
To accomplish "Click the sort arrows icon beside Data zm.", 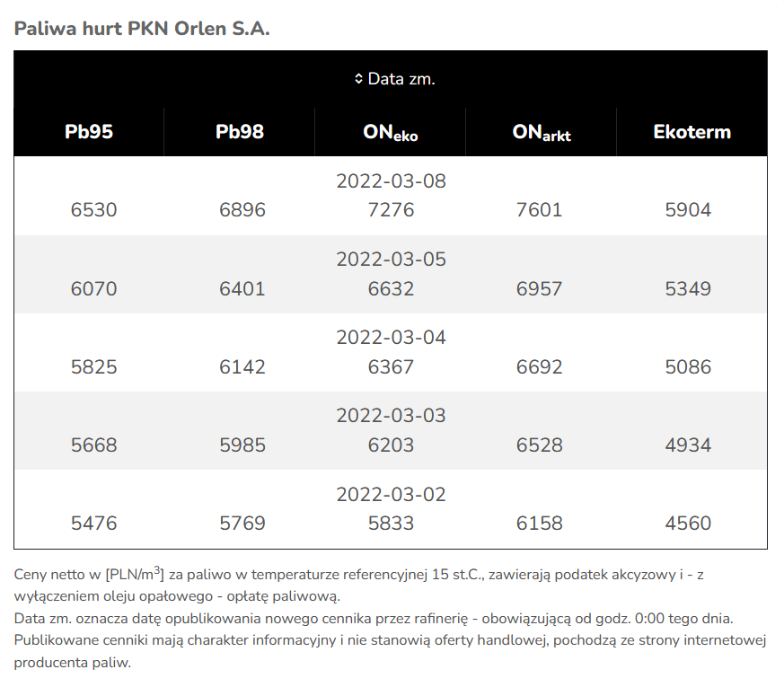I will (358, 79).
